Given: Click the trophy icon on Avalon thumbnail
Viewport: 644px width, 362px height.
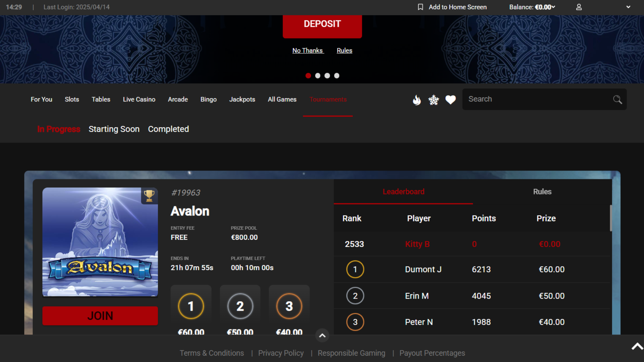Looking at the screenshot, I should point(149,196).
